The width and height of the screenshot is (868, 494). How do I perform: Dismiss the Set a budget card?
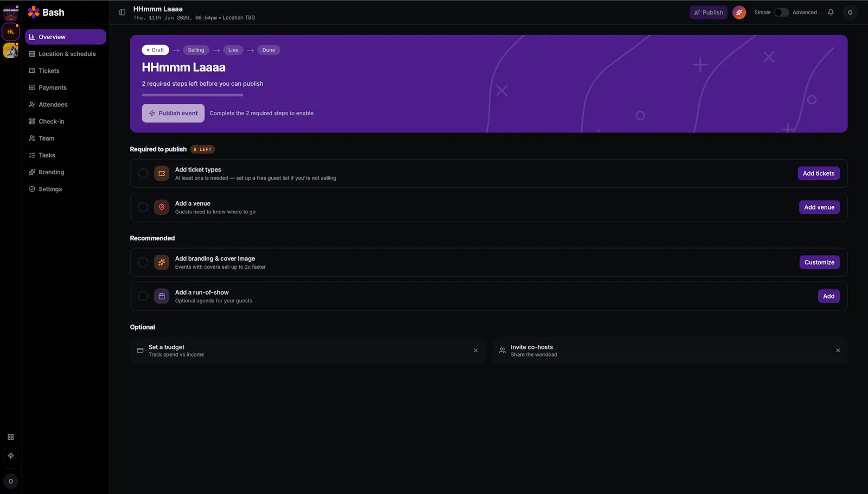[x=476, y=351]
